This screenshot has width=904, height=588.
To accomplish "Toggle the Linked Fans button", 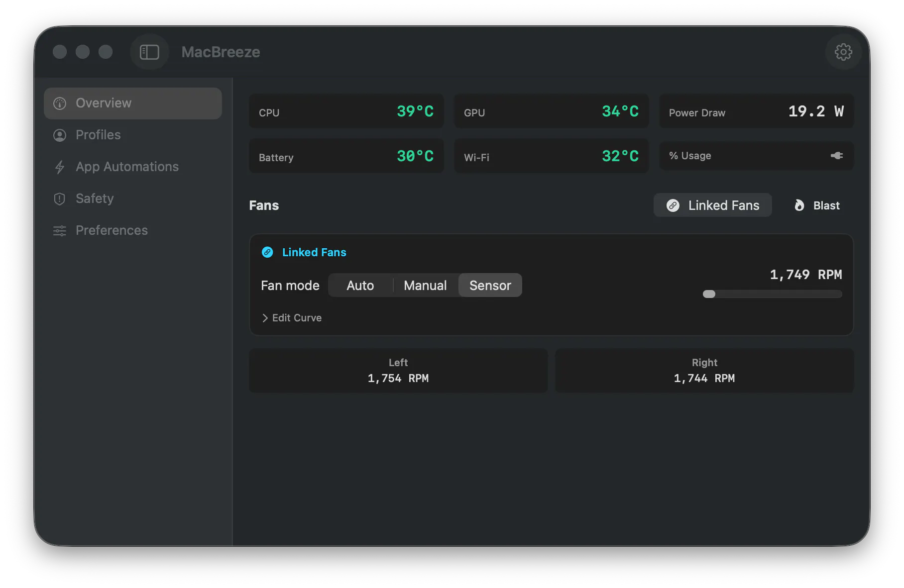I will click(712, 205).
